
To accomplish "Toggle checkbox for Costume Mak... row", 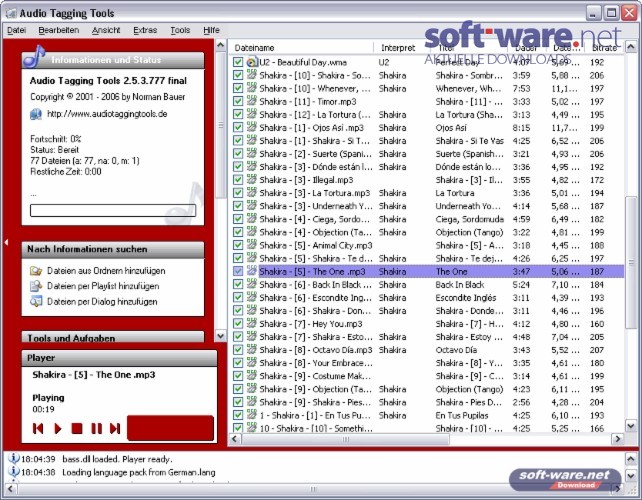I will point(238,376).
